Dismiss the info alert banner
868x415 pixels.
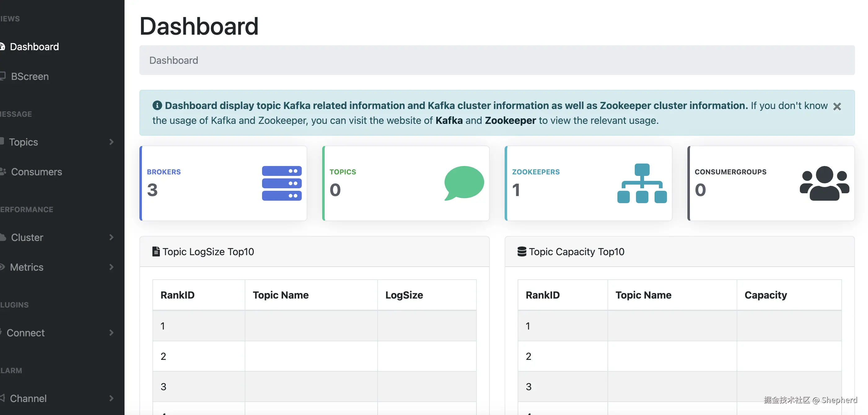click(837, 107)
